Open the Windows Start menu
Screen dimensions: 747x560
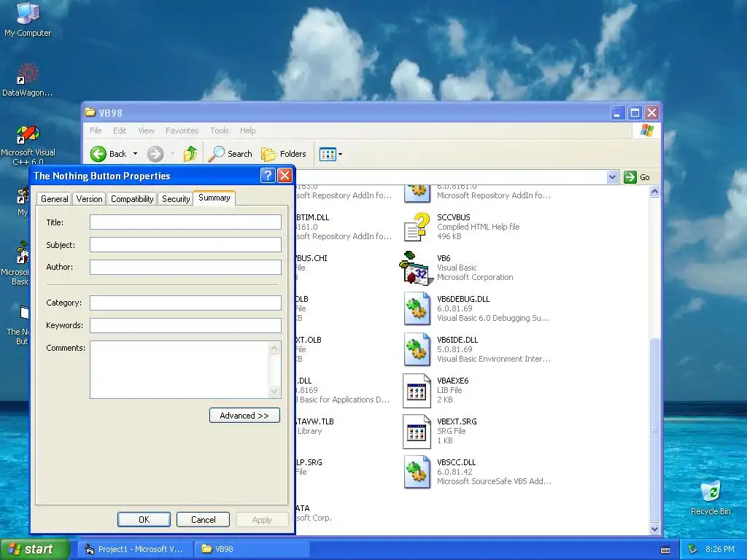pos(34,549)
